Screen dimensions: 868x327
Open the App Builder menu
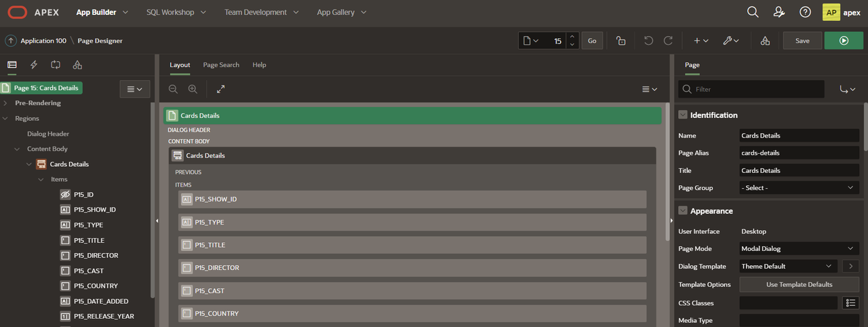(x=102, y=12)
